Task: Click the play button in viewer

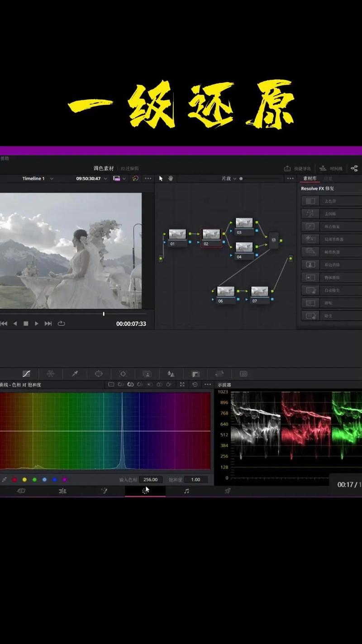Action: click(x=37, y=323)
